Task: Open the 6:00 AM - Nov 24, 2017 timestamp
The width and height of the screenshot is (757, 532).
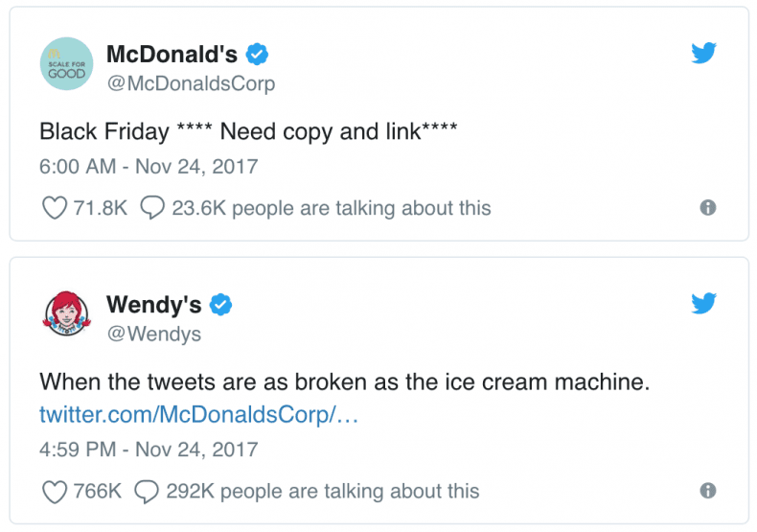Action: click(x=149, y=166)
